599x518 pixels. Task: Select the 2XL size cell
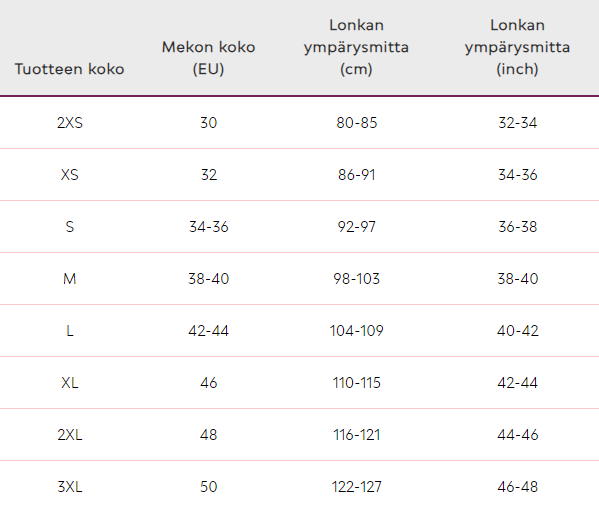[x=70, y=434]
